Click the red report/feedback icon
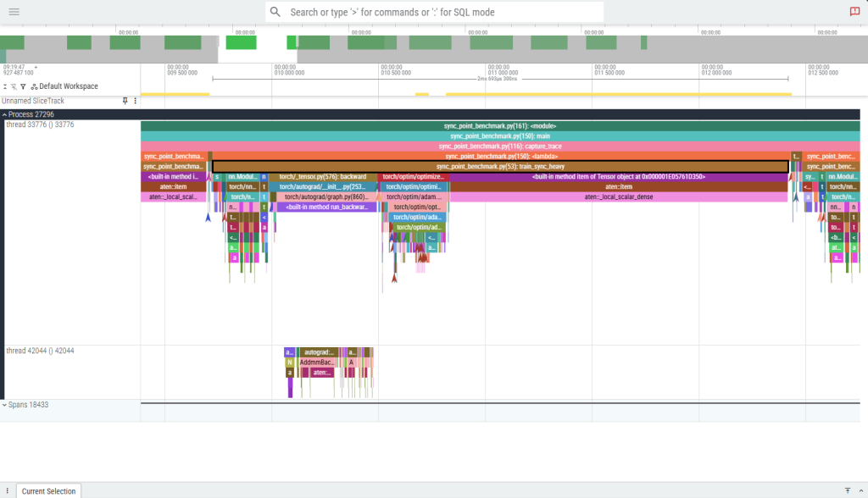 854,12
